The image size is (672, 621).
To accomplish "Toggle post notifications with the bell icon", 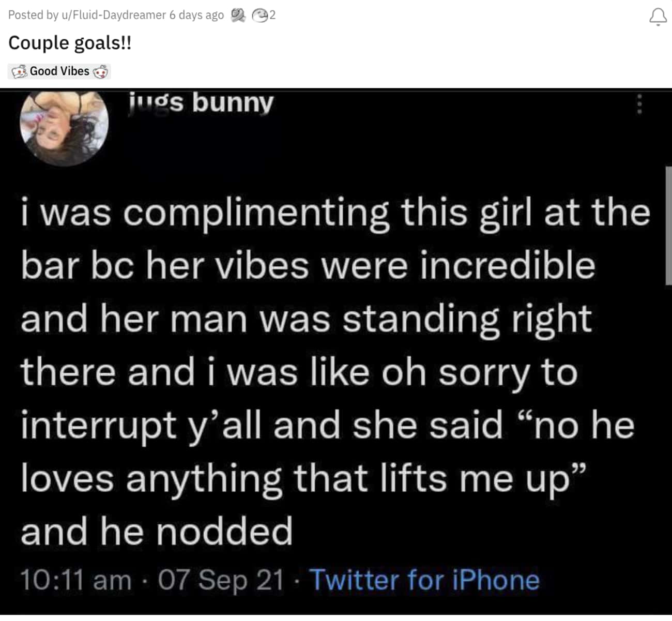I will pyautogui.click(x=658, y=17).
